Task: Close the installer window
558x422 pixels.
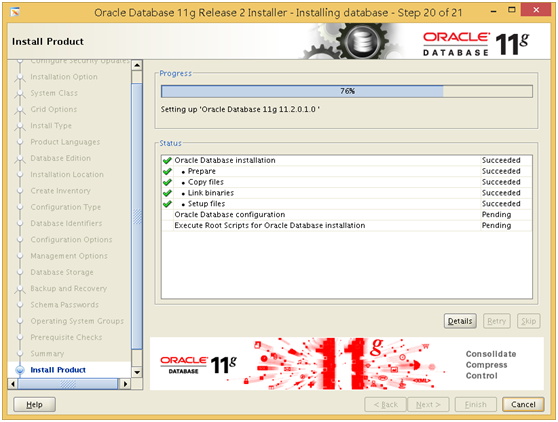Action: (536, 10)
